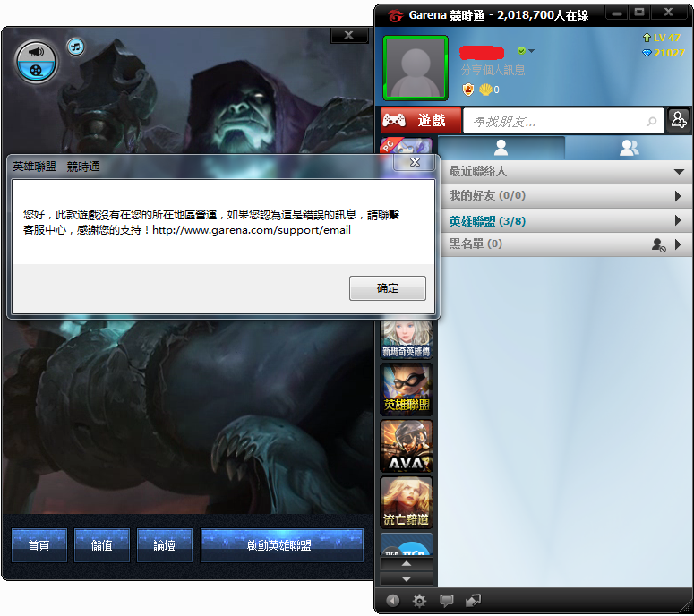Focus the 尋找朋友 search field
The width and height of the screenshot is (694, 616).
pyautogui.click(x=563, y=120)
